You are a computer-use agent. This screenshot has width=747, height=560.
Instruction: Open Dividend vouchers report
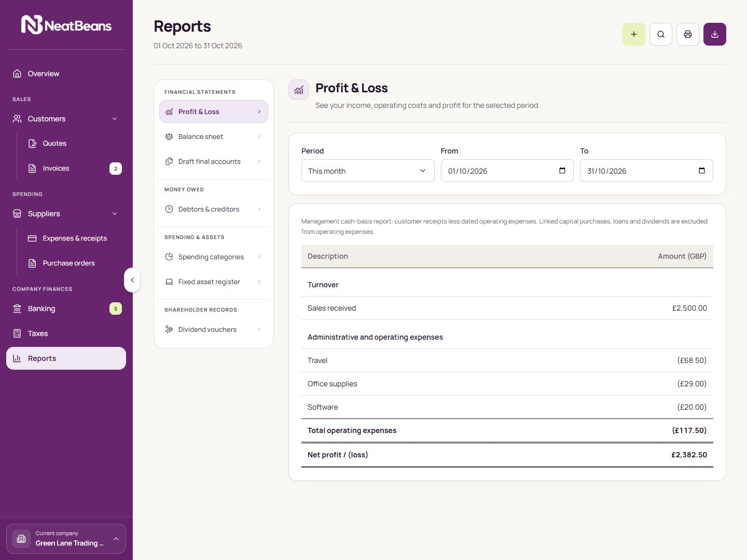tap(214, 329)
